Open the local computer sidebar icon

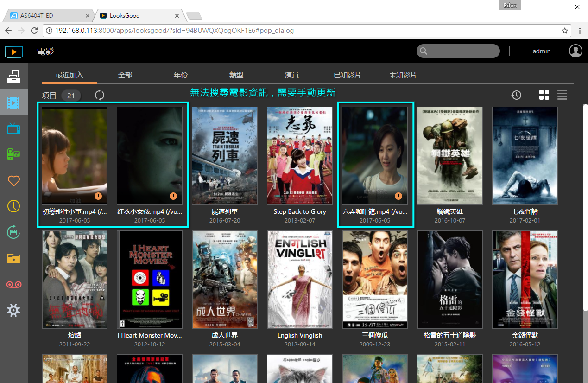[13, 76]
